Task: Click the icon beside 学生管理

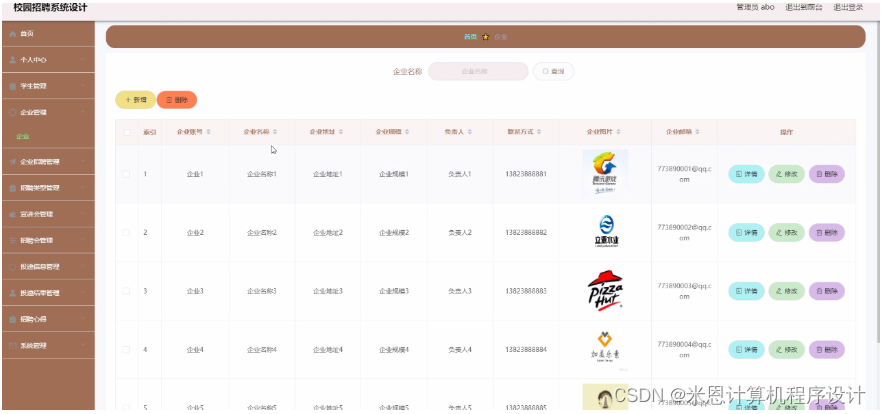Action: (x=12, y=86)
